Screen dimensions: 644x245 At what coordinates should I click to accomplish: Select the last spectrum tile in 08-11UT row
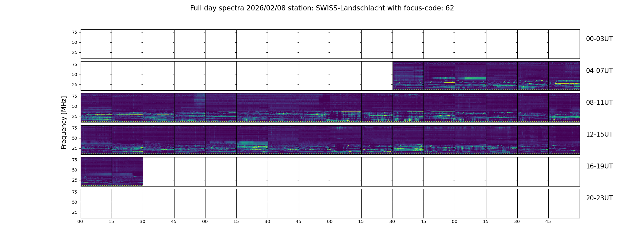click(x=564, y=108)
